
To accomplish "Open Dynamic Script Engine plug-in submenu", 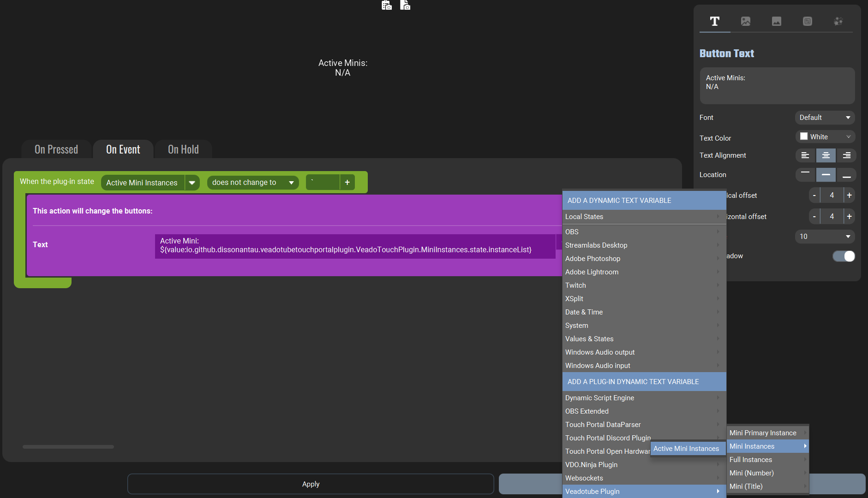I will coord(644,398).
